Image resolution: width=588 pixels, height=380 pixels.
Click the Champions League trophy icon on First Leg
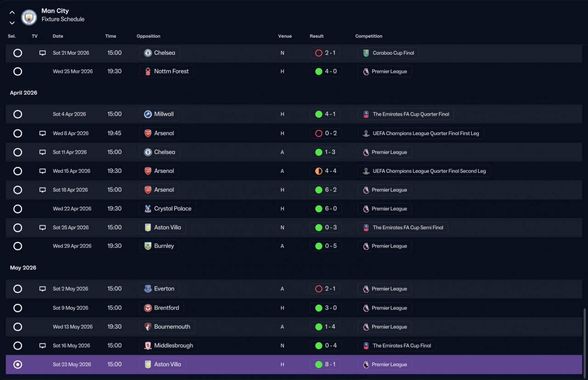click(366, 133)
